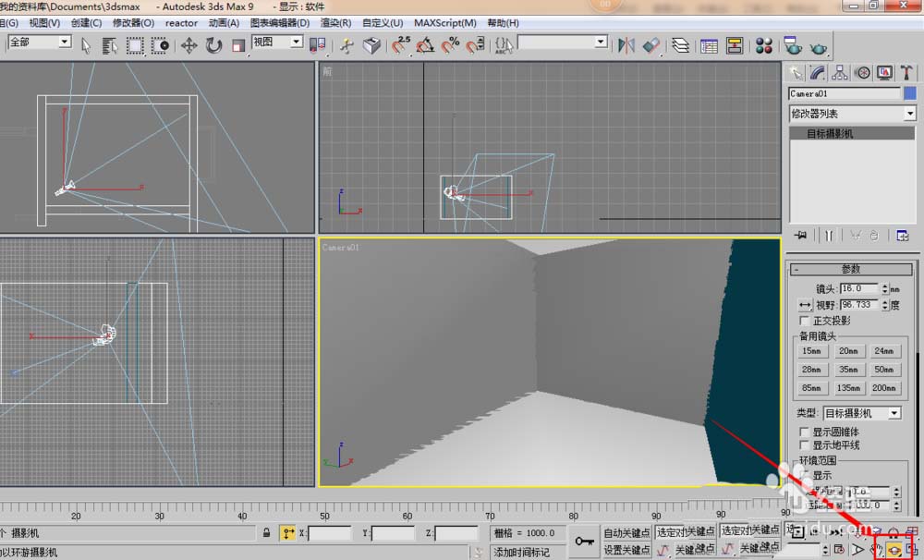This screenshot has width=924, height=560.
Task: Enable the 显示圆锥体 checkbox
Action: (804, 432)
